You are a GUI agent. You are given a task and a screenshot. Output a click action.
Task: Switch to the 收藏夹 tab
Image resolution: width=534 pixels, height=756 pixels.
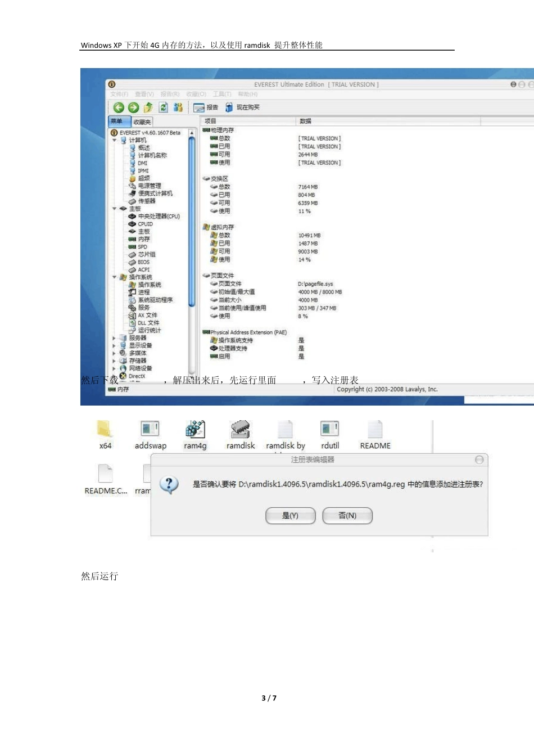(x=142, y=122)
